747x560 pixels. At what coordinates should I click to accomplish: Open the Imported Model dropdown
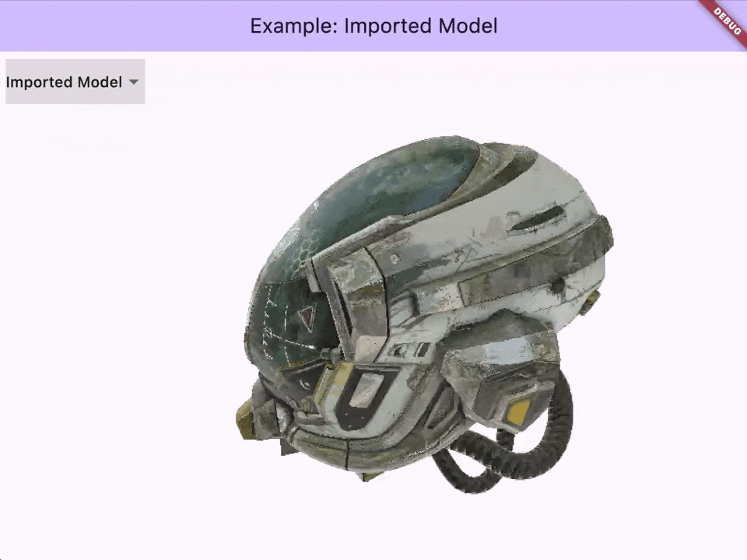(x=75, y=82)
